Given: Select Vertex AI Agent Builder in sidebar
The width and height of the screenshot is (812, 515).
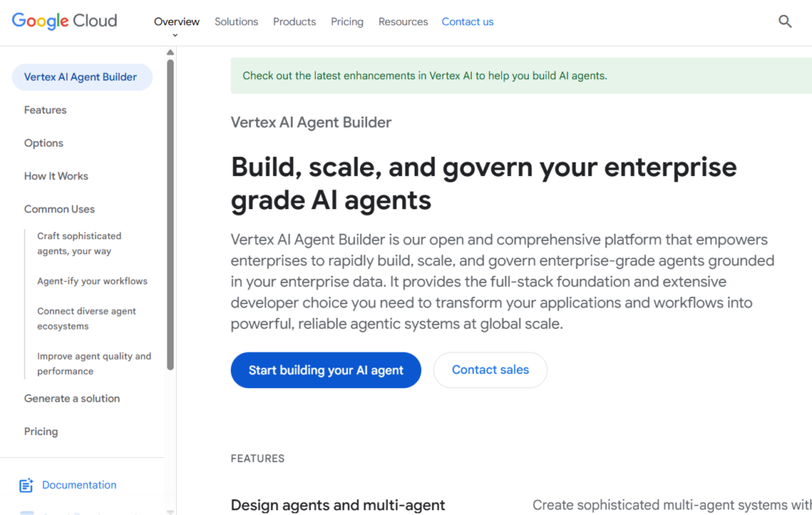Looking at the screenshot, I should 81,77.
